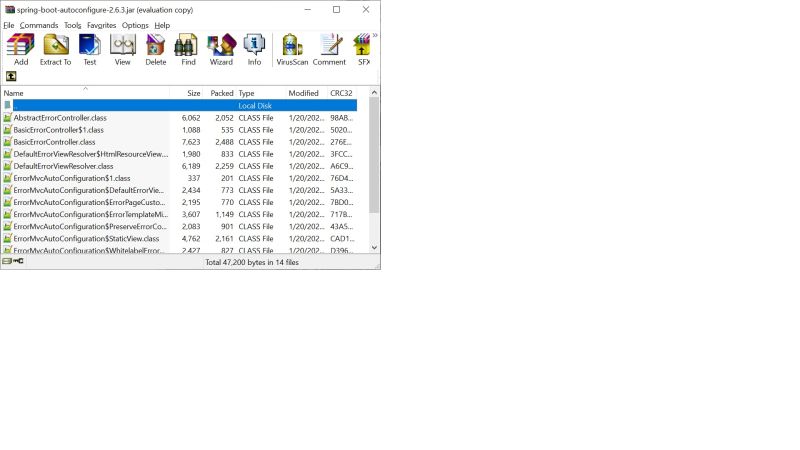Sort by the Modified column header
The image size is (800, 450).
coord(307,93)
